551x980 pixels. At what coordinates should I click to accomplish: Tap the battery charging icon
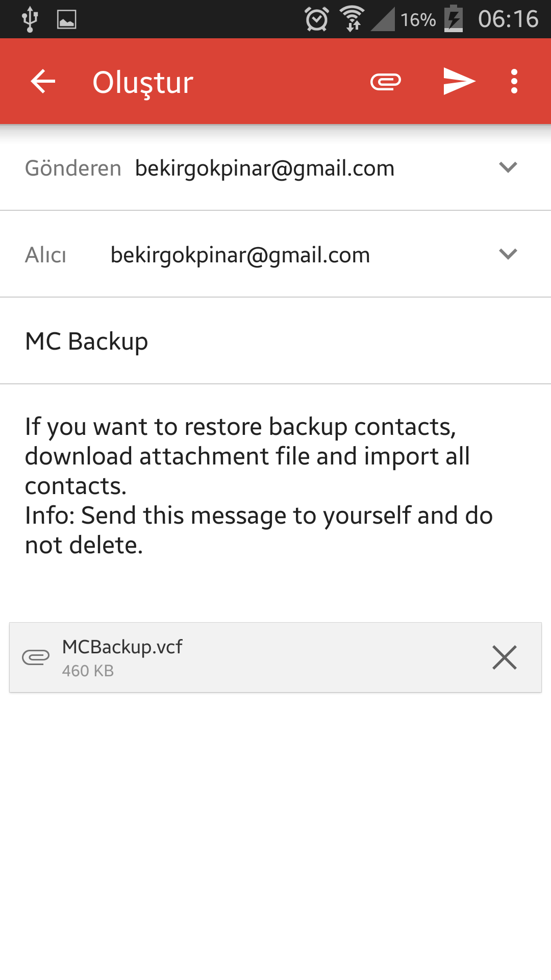[x=454, y=19]
